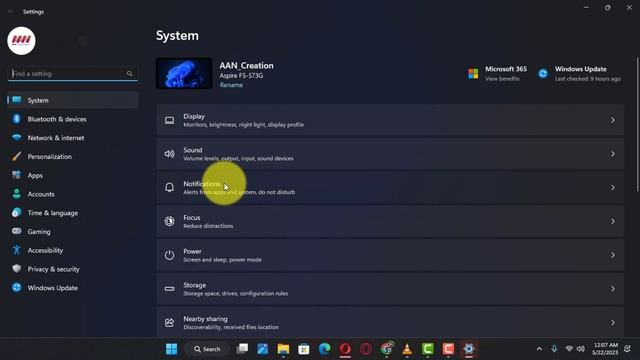This screenshot has height=360, width=640.
Task: Click the green Camtasia icon in taskbar
Action: click(x=427, y=349)
